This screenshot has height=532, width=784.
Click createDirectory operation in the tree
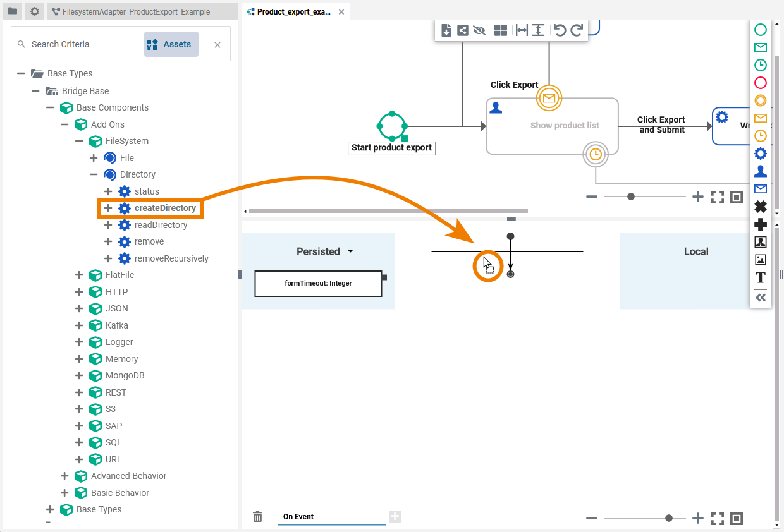point(165,208)
